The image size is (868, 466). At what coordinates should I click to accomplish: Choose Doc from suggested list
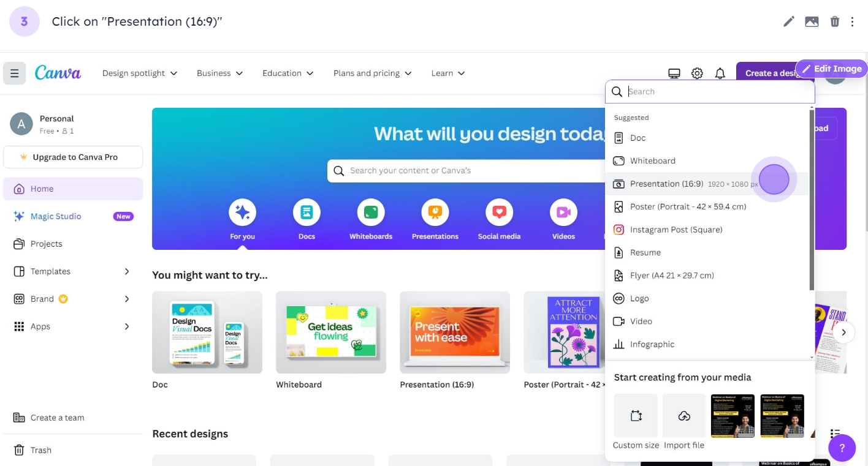click(x=707, y=138)
